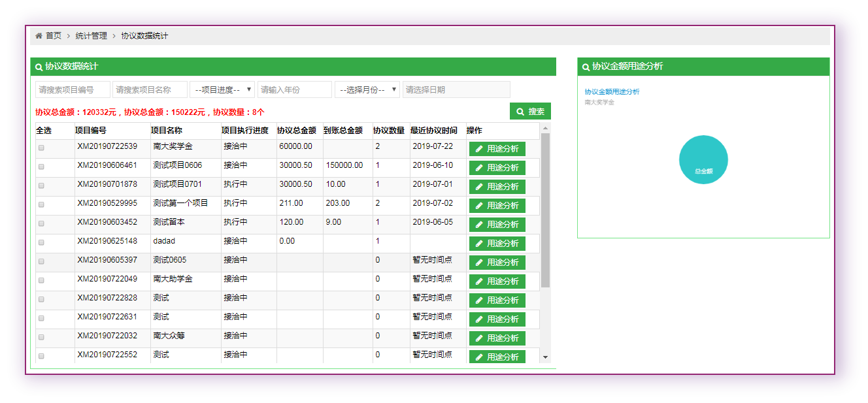The width and height of the screenshot is (868, 403).
Task: Check the box for XM20190722539 row
Action: point(41,148)
